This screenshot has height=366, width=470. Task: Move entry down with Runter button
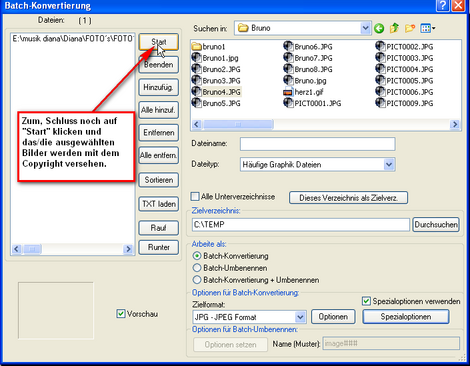(x=159, y=247)
